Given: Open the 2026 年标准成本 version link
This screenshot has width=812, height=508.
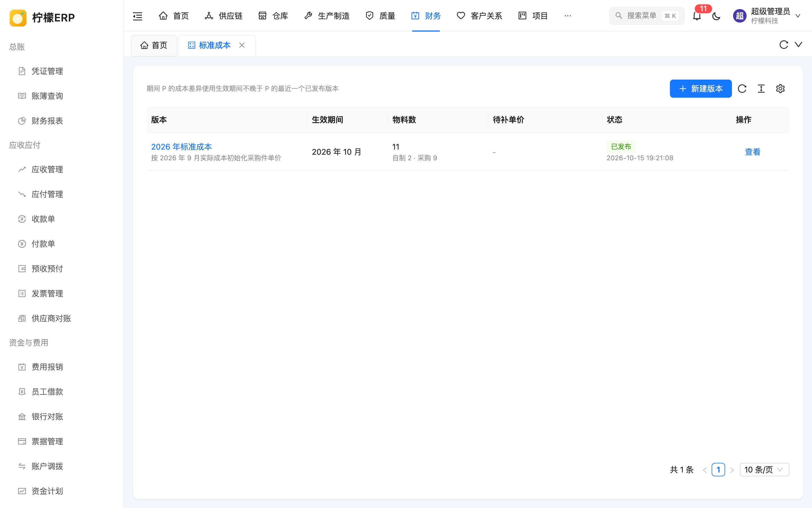Looking at the screenshot, I should pos(182,147).
